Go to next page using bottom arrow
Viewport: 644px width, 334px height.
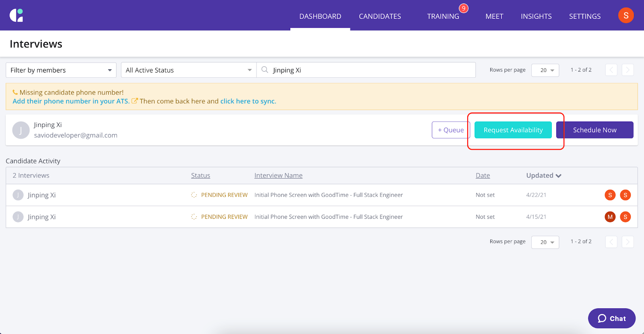[x=628, y=242]
